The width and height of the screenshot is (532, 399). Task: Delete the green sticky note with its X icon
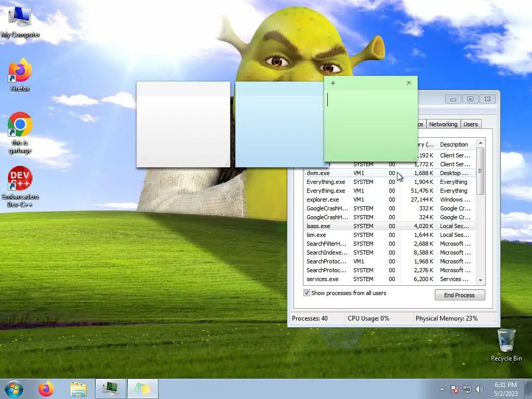coord(409,83)
